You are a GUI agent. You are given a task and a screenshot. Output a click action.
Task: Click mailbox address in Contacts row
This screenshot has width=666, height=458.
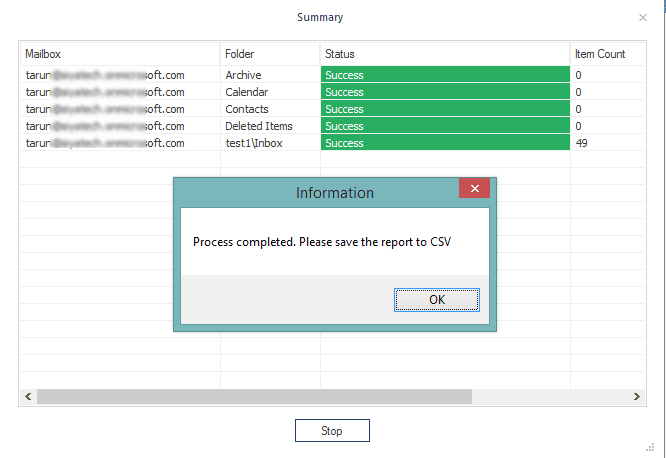105,109
